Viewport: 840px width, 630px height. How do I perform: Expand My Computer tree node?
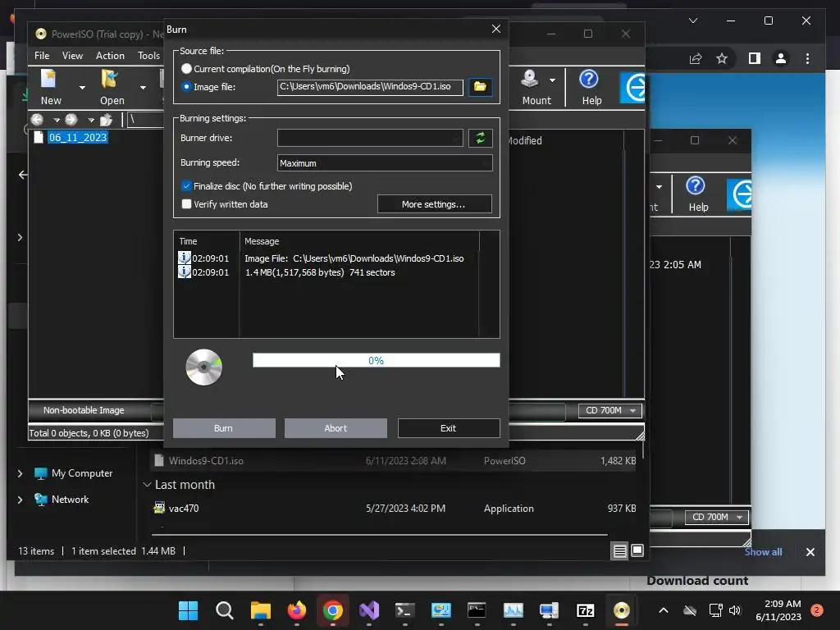point(20,473)
